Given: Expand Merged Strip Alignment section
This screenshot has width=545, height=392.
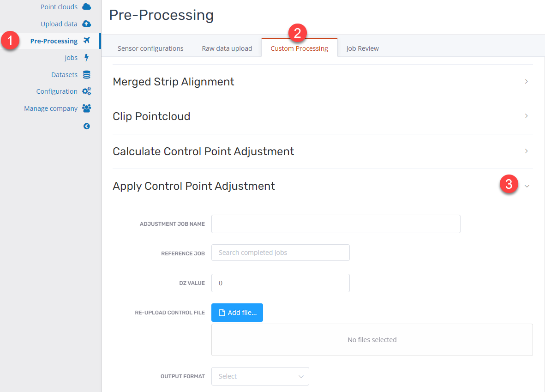Looking at the screenshot, I should tap(526, 81).
